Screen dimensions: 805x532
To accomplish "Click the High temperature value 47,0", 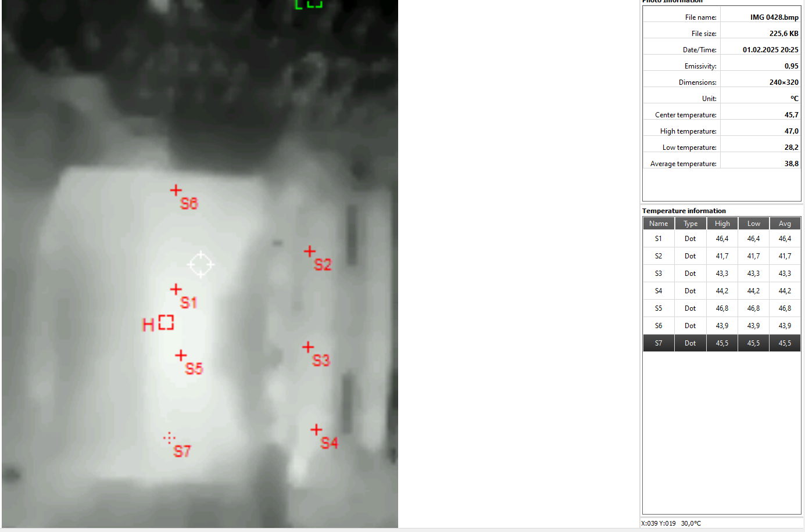I will (x=791, y=131).
